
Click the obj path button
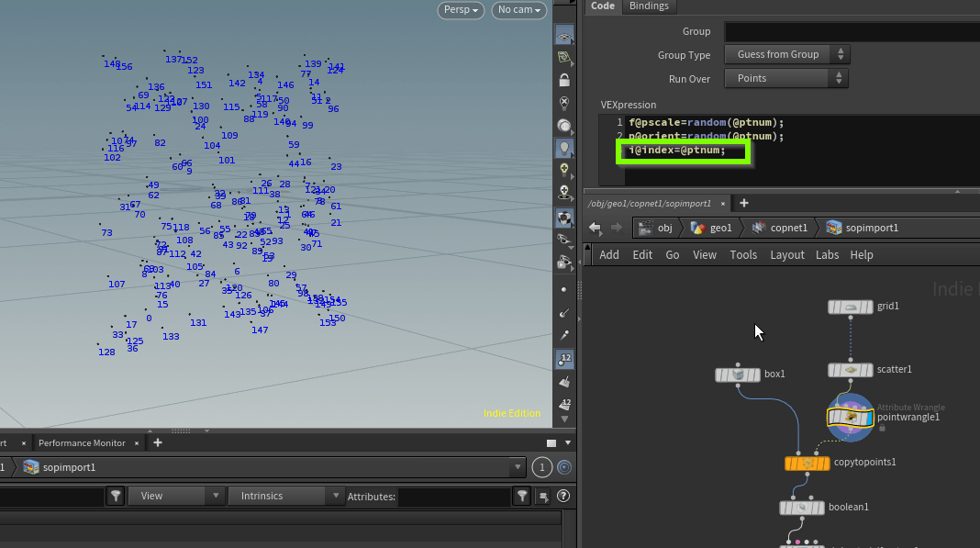[x=655, y=228]
